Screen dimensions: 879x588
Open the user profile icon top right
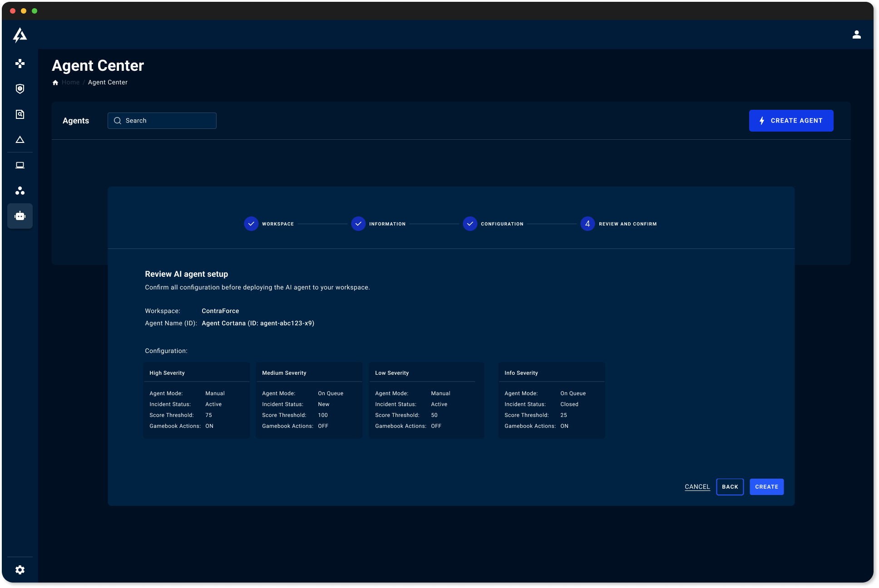[856, 34]
